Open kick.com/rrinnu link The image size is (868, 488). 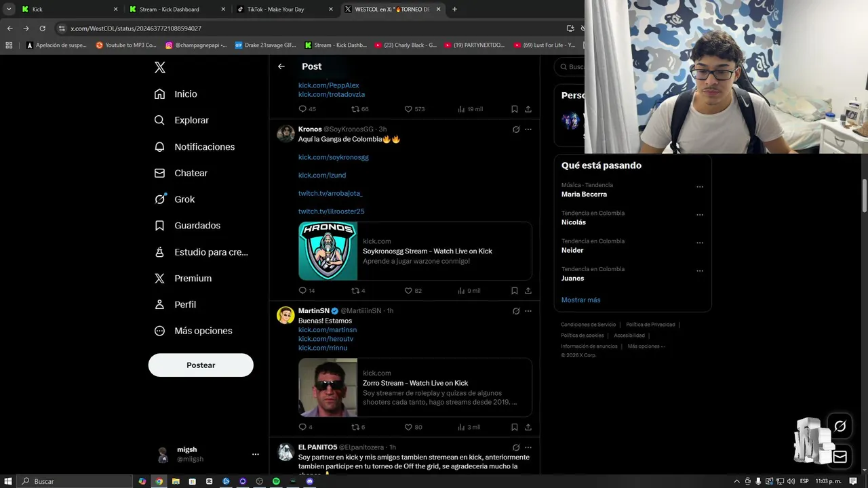click(323, 348)
